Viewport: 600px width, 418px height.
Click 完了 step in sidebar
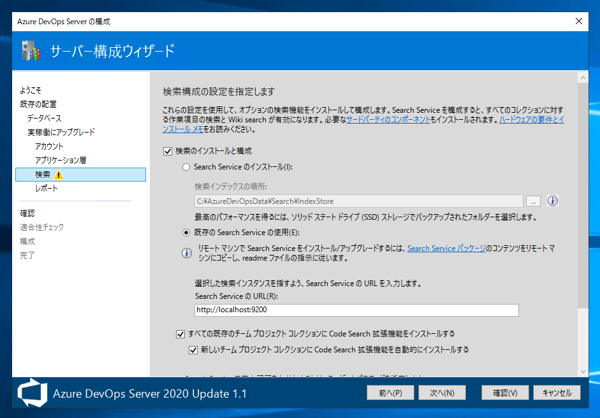point(27,255)
